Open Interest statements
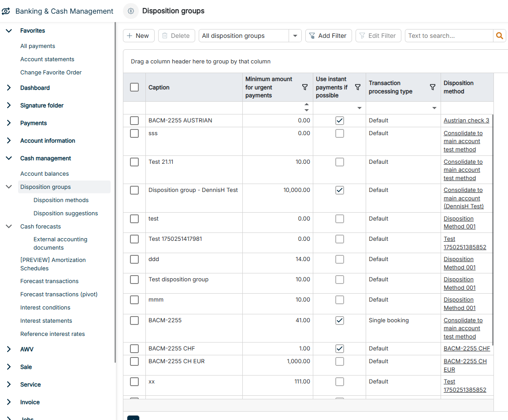 46,321
